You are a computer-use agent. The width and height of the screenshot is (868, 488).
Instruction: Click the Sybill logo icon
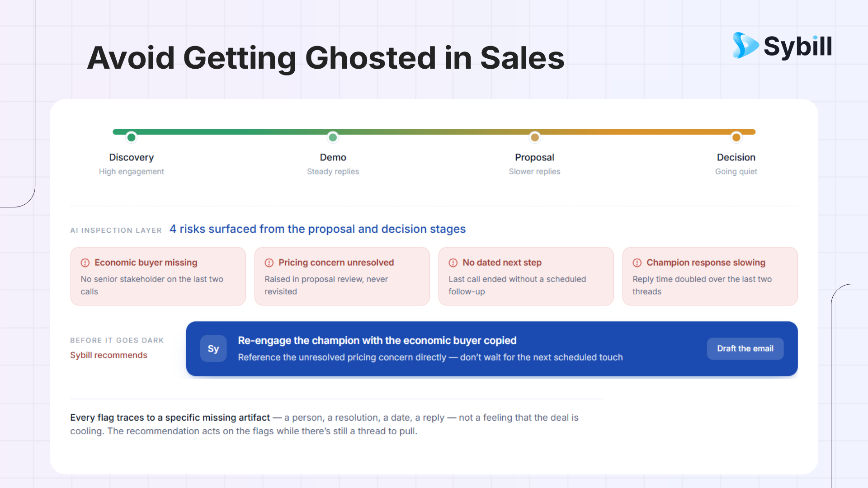(x=745, y=45)
